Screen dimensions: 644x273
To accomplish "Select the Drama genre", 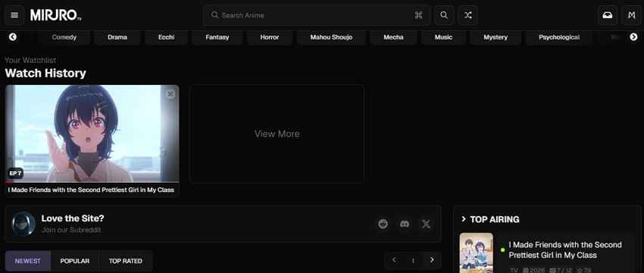I will tap(117, 37).
